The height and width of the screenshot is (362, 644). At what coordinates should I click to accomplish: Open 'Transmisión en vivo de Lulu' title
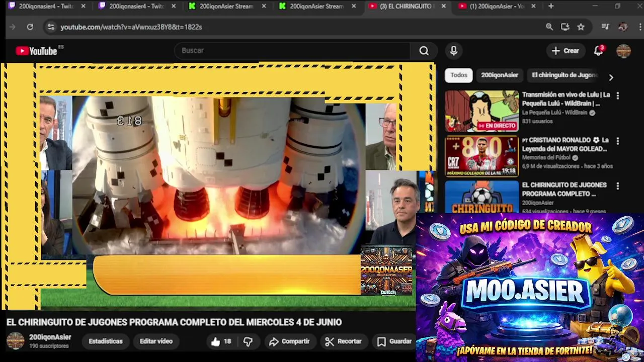click(566, 99)
